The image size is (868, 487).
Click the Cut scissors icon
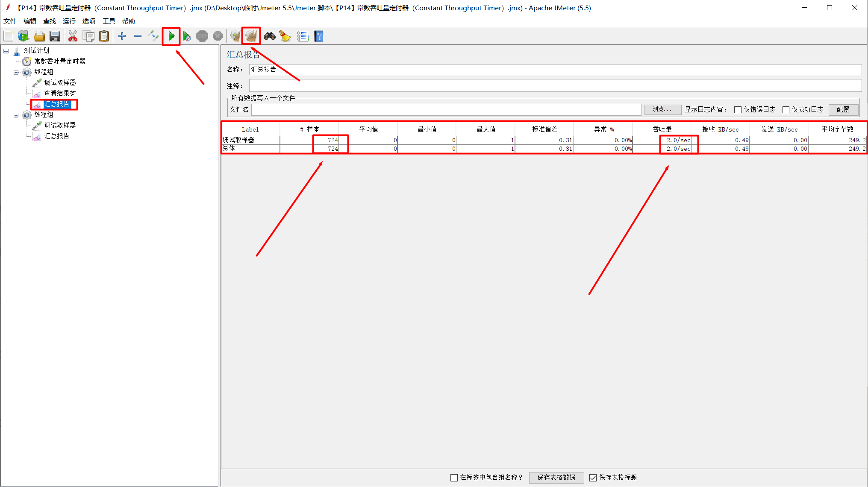(73, 36)
